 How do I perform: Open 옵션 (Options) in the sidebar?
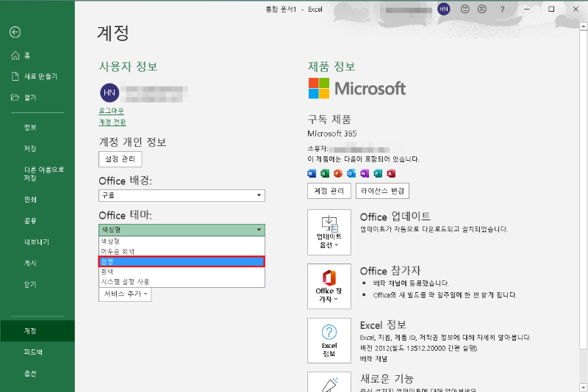(30, 374)
